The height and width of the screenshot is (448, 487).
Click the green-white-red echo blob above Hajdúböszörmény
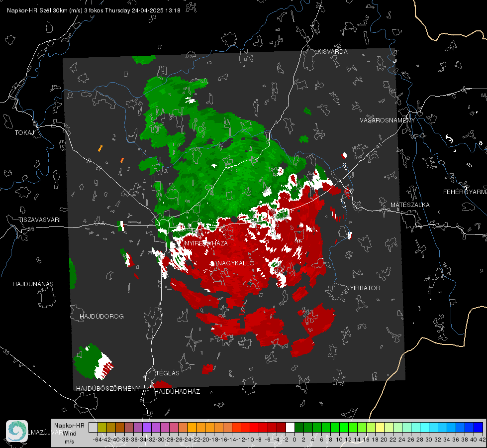pos(93,362)
